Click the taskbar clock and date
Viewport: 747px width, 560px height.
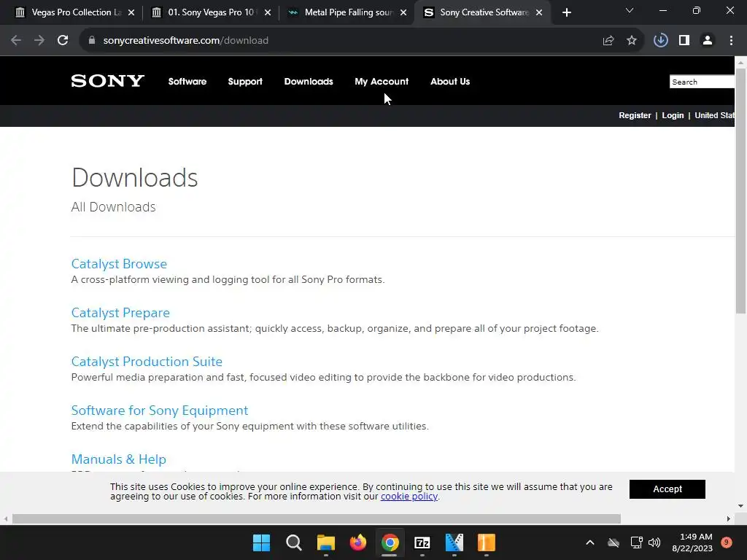692,542
